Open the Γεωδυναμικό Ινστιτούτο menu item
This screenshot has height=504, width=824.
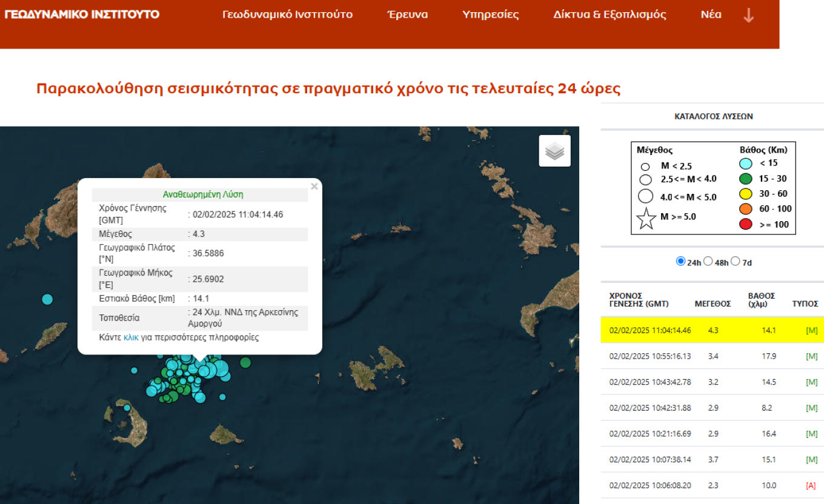pos(287,15)
